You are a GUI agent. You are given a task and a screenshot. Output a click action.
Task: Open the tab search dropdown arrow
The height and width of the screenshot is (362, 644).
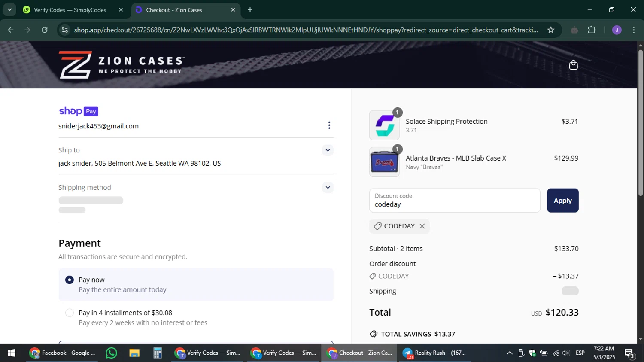click(9, 9)
